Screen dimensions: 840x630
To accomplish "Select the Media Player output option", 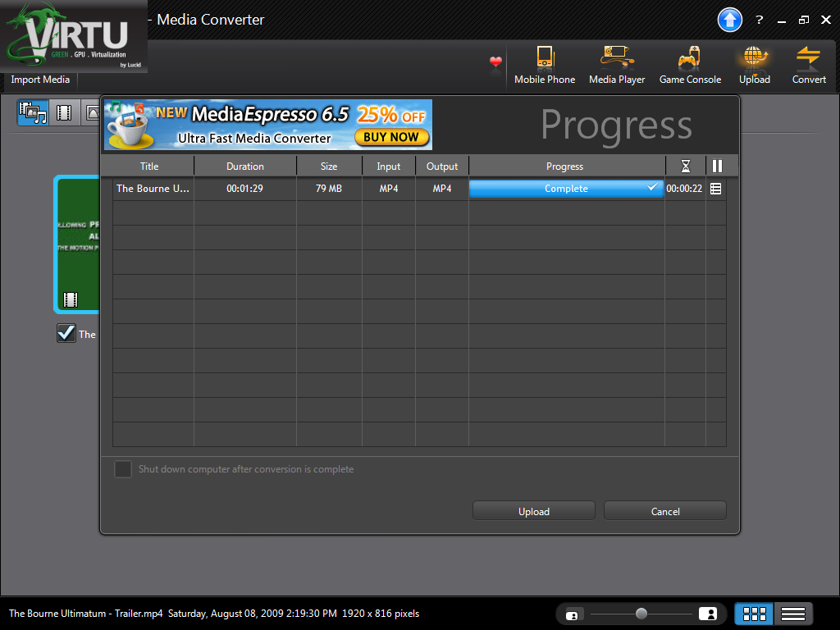I will point(617,66).
